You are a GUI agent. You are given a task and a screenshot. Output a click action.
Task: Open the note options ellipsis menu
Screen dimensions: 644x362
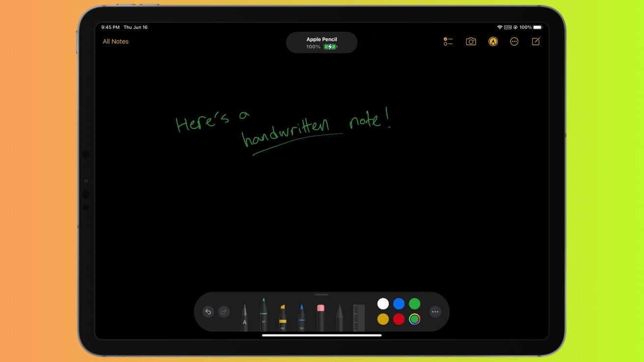pos(514,42)
